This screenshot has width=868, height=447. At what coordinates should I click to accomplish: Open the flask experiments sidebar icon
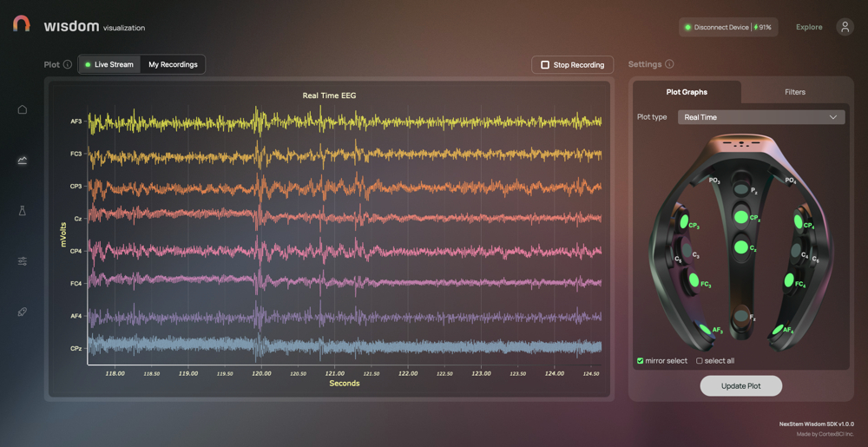point(23,211)
